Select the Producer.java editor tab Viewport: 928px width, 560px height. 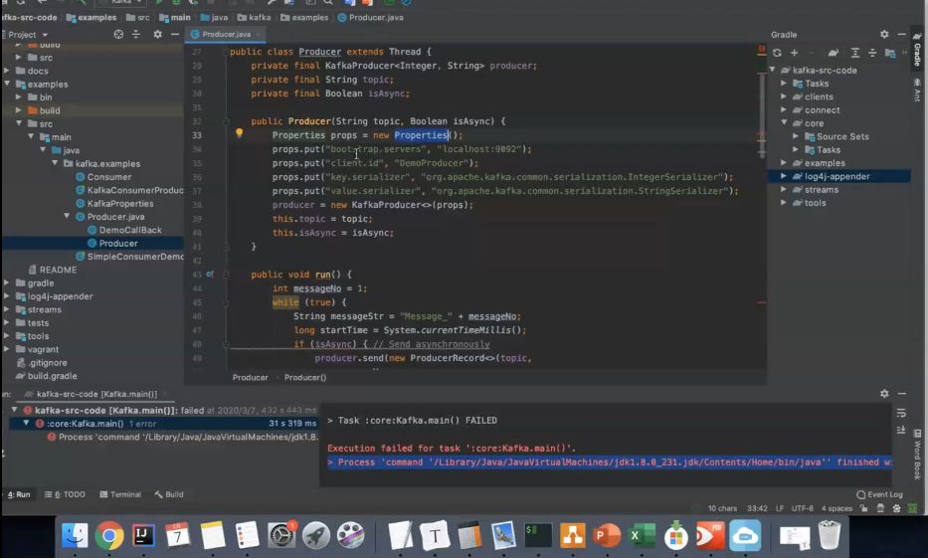pyautogui.click(x=225, y=34)
